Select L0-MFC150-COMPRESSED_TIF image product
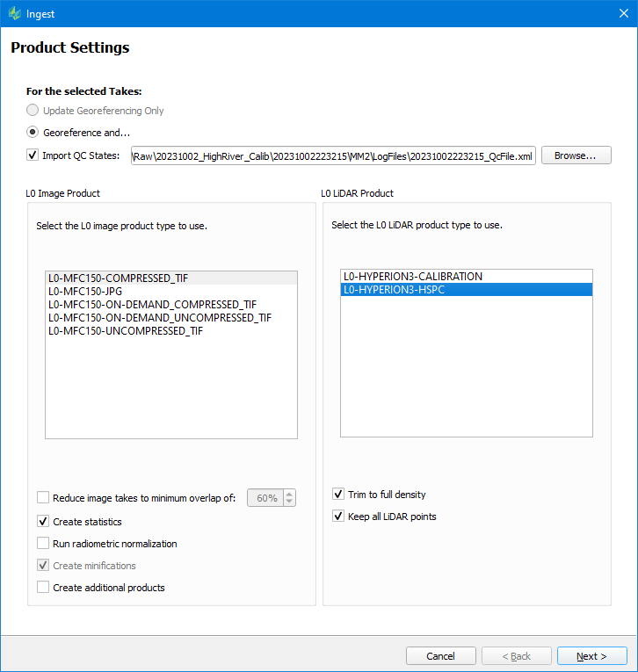The image size is (638, 672). tap(119, 278)
